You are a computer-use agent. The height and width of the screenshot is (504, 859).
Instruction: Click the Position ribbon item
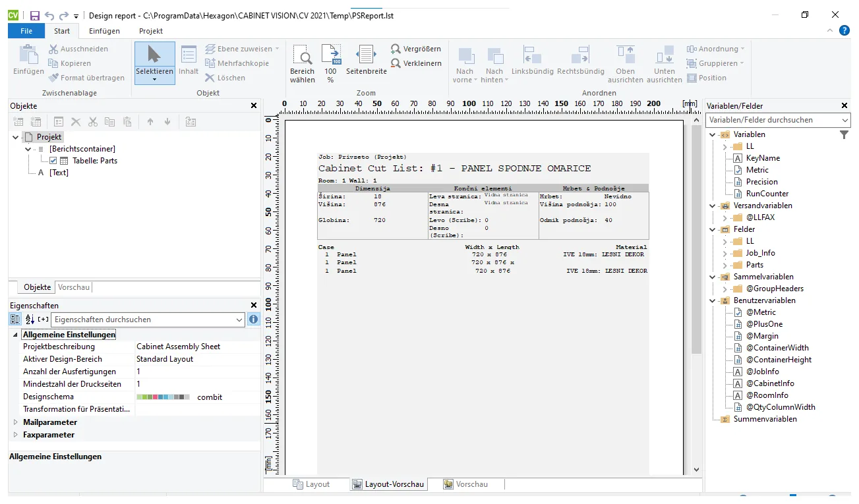(x=707, y=78)
